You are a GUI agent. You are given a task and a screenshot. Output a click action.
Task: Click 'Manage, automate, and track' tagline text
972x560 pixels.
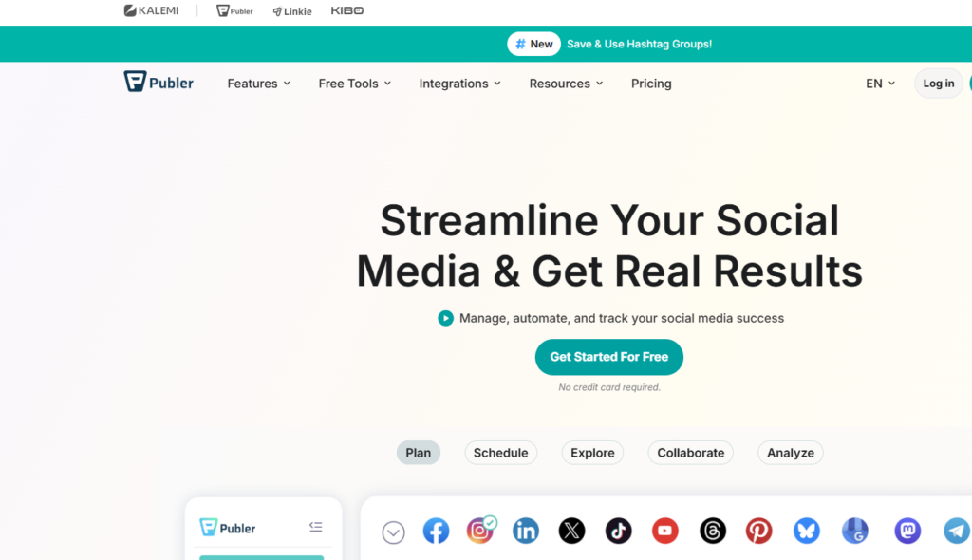(x=622, y=318)
